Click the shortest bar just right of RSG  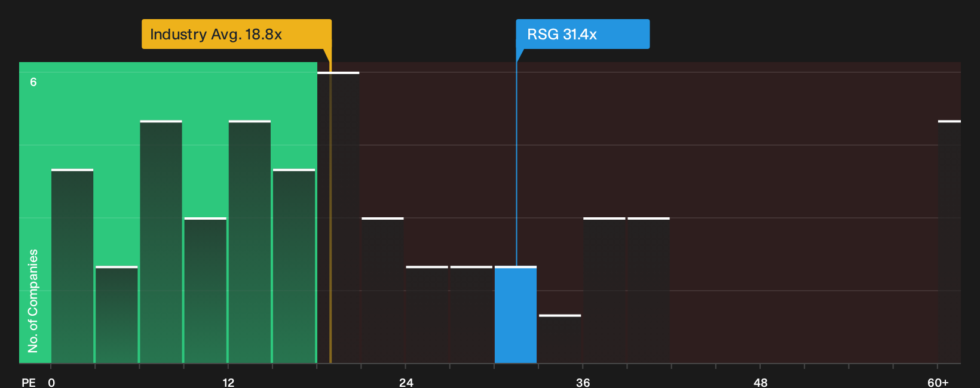coord(560,339)
